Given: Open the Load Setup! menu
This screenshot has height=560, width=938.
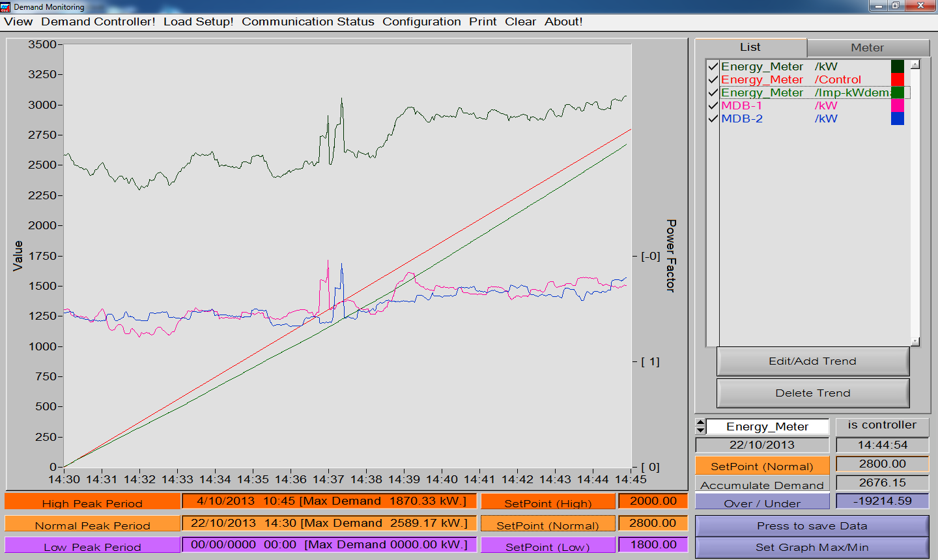Looking at the screenshot, I should (x=199, y=21).
